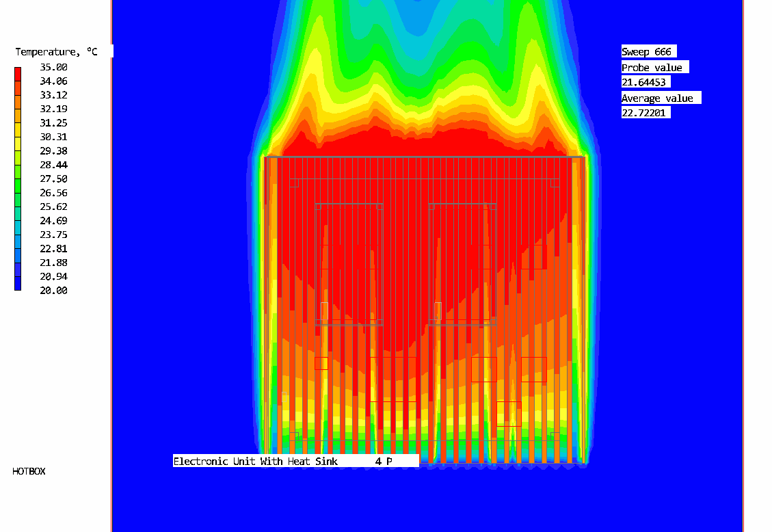Select the 20.00 minimum legend value
Image resolution: width=772 pixels, height=532 pixels.
[x=53, y=291]
